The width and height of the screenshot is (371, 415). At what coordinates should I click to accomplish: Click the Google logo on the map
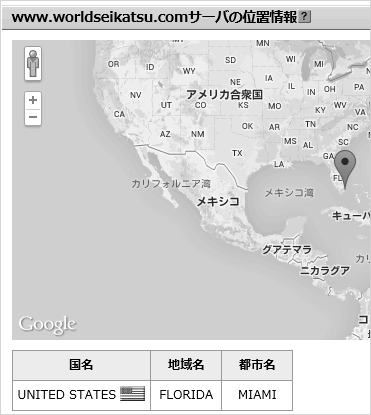point(47,325)
